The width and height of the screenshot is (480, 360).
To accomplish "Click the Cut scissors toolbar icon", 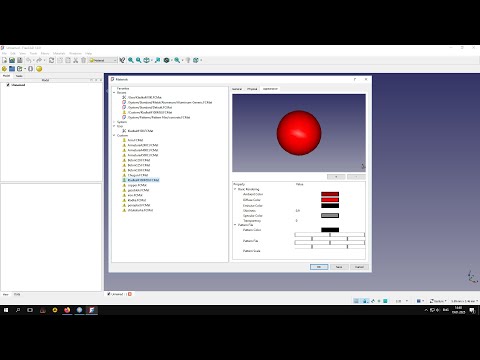I will tap(76, 60).
